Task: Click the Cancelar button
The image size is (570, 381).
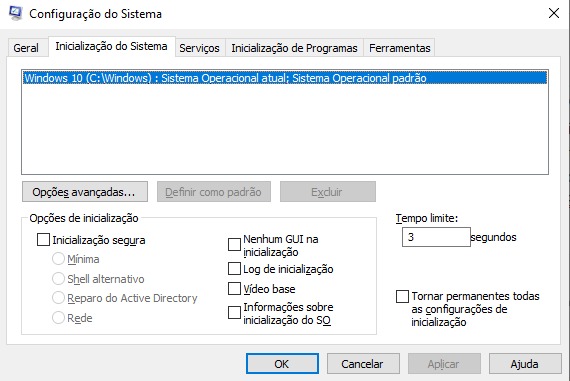Action: [x=363, y=364]
